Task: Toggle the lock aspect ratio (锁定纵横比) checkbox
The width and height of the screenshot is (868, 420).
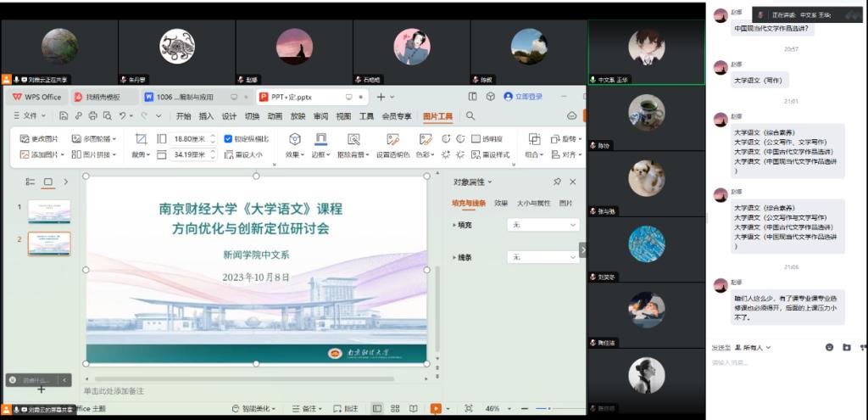Action: coord(228,138)
